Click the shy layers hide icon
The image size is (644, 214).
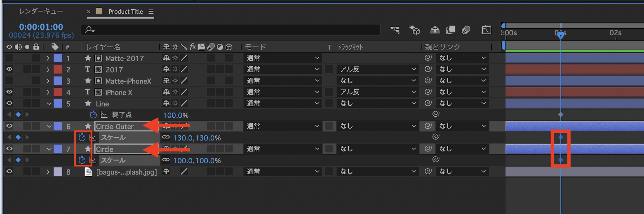click(435, 30)
